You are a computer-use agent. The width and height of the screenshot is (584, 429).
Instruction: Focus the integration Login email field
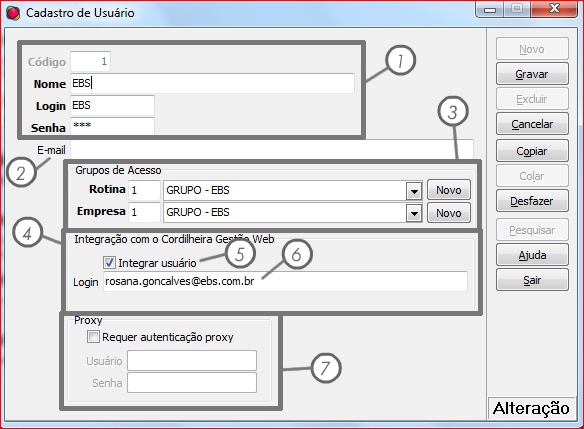285,281
